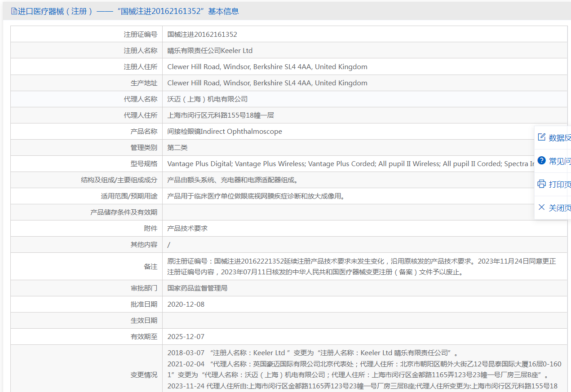Click the 进口医疗器械 page title text
The height and width of the screenshot is (392, 571).
point(128,11)
